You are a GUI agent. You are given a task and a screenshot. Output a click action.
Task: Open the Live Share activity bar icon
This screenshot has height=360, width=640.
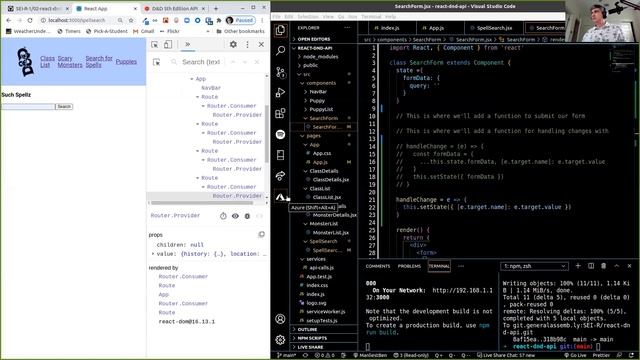[x=280, y=176]
